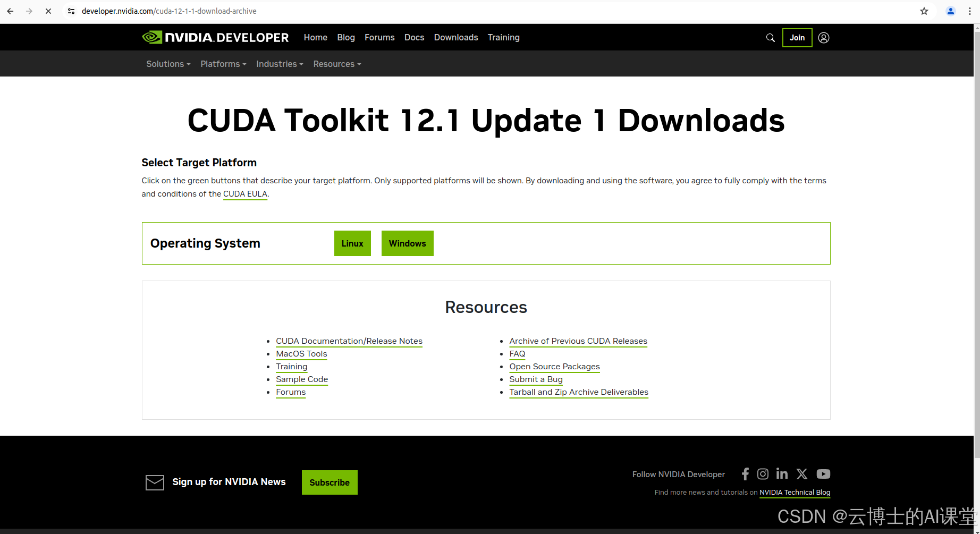
Task: Expand the Solutions dropdown menu
Action: pos(168,64)
